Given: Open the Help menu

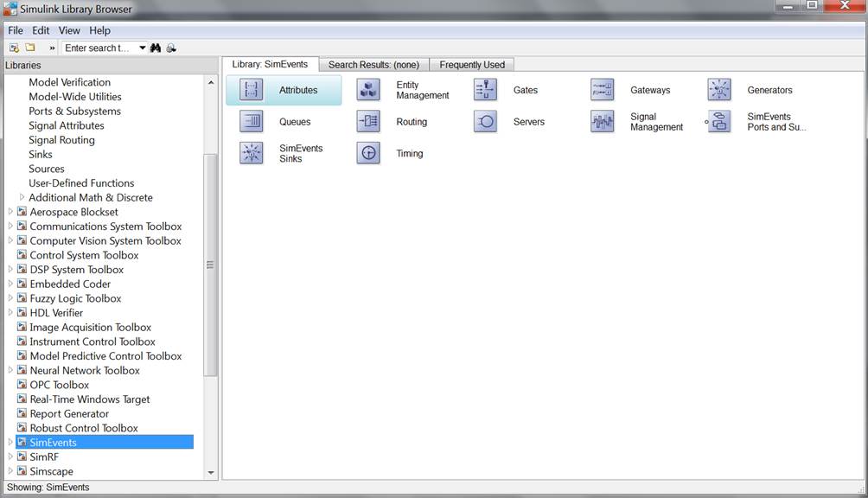Looking at the screenshot, I should (x=99, y=30).
